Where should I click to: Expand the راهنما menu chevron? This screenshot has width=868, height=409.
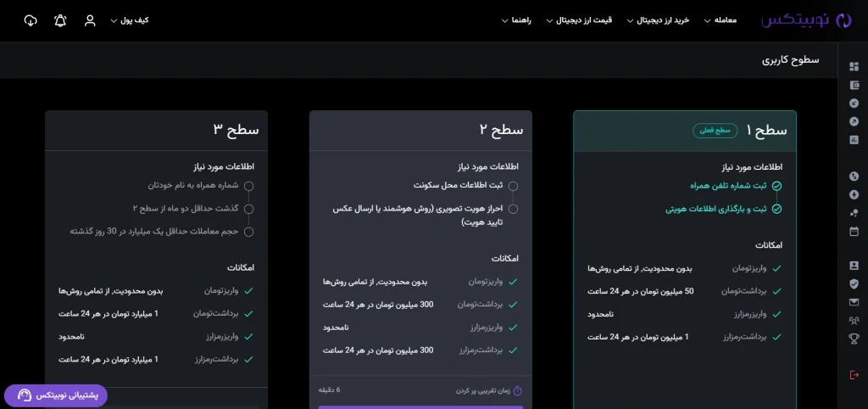(x=505, y=21)
